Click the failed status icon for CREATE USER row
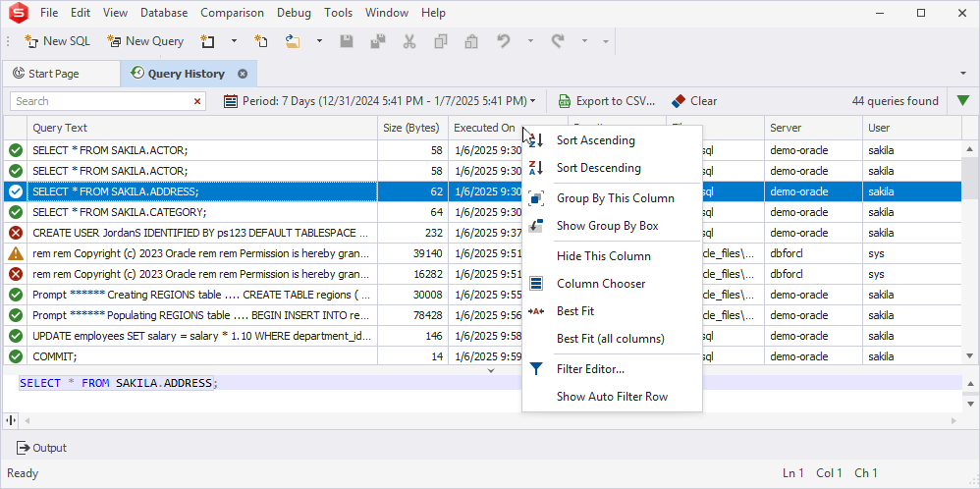The image size is (980, 489). click(x=16, y=234)
